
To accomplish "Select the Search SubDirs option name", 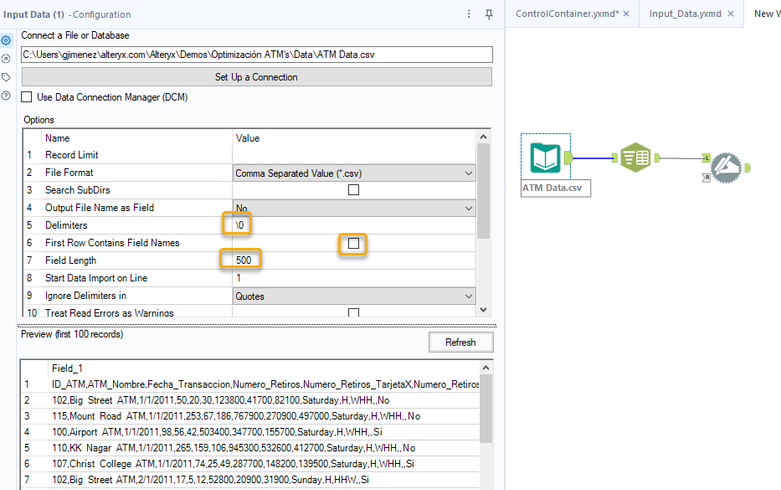I will tap(78, 190).
